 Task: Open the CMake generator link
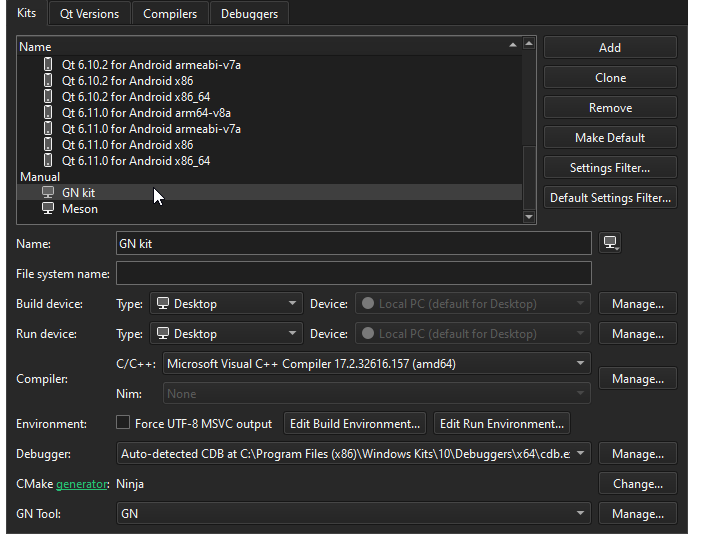pos(82,484)
